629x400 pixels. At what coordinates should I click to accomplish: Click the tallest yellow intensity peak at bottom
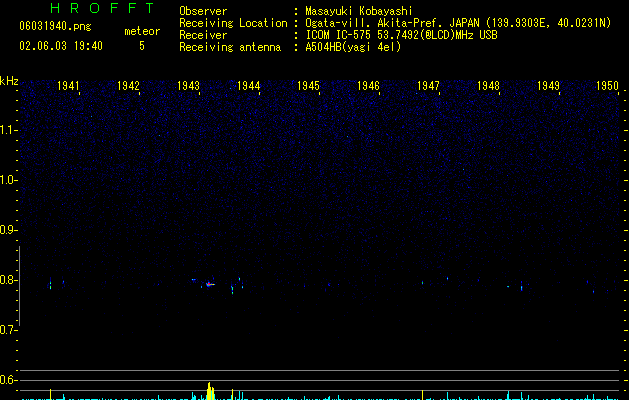(209, 391)
